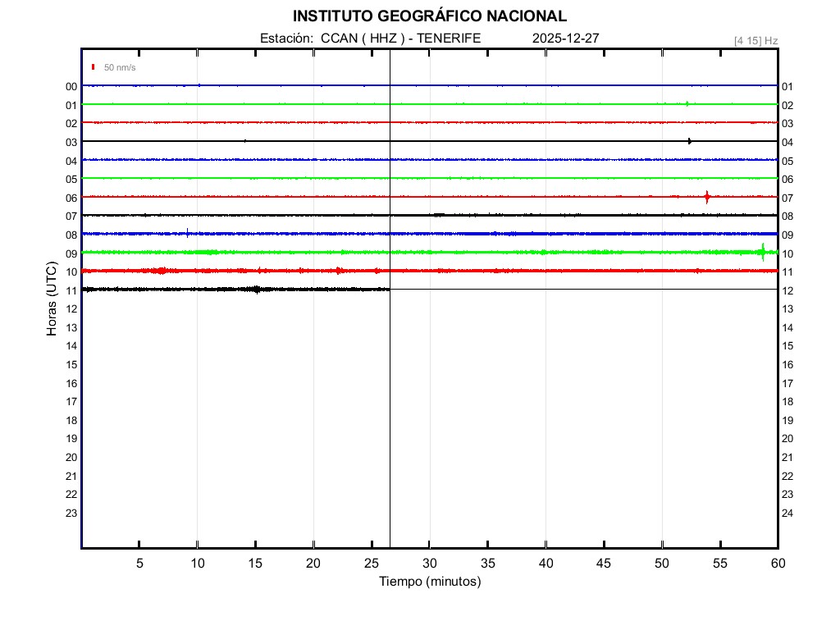Click the [4 15] Hz filter label
This screenshot has height=630, width=840.
[x=756, y=40]
